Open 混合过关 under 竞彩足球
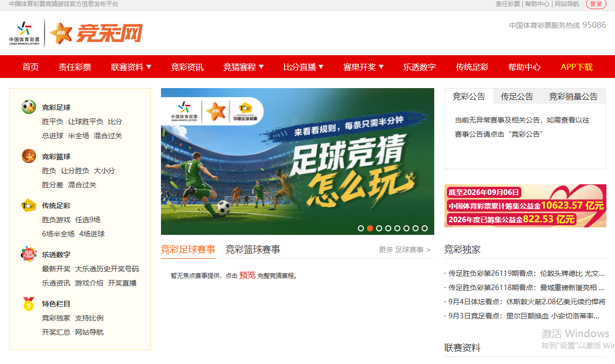 coord(108,136)
